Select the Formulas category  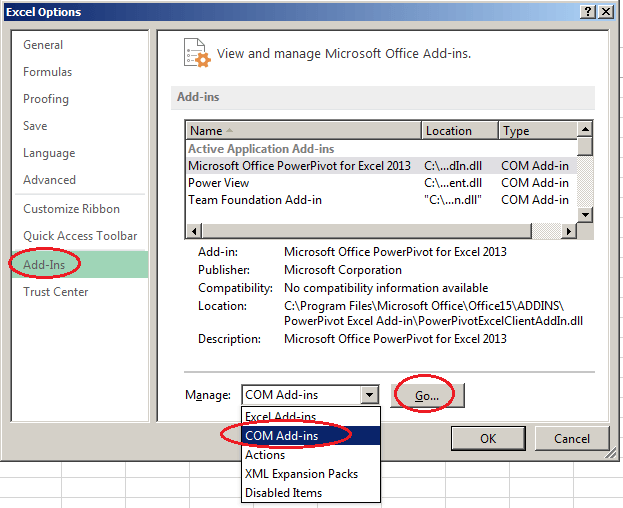coord(47,72)
